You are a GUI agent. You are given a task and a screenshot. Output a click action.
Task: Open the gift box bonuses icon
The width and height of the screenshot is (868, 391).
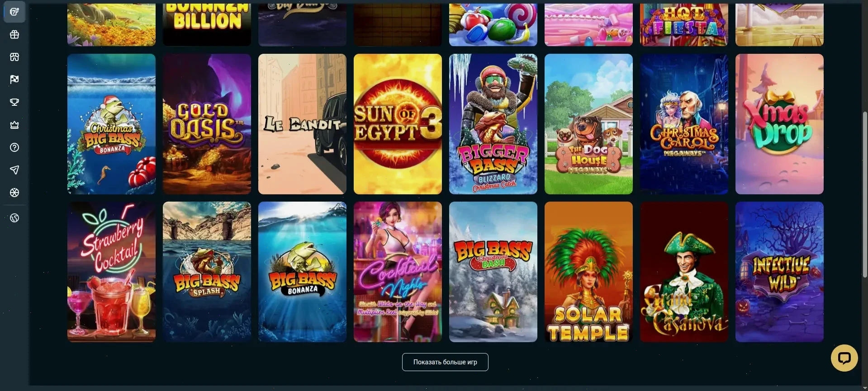tap(14, 34)
